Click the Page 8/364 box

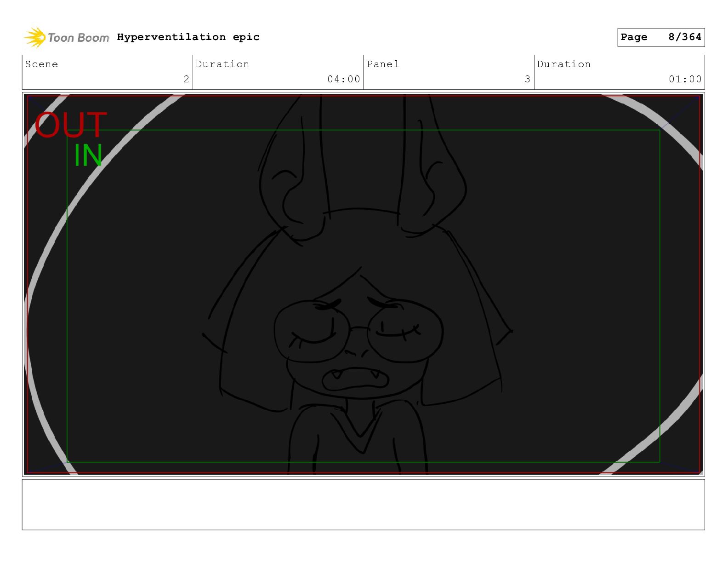pyautogui.click(x=661, y=37)
